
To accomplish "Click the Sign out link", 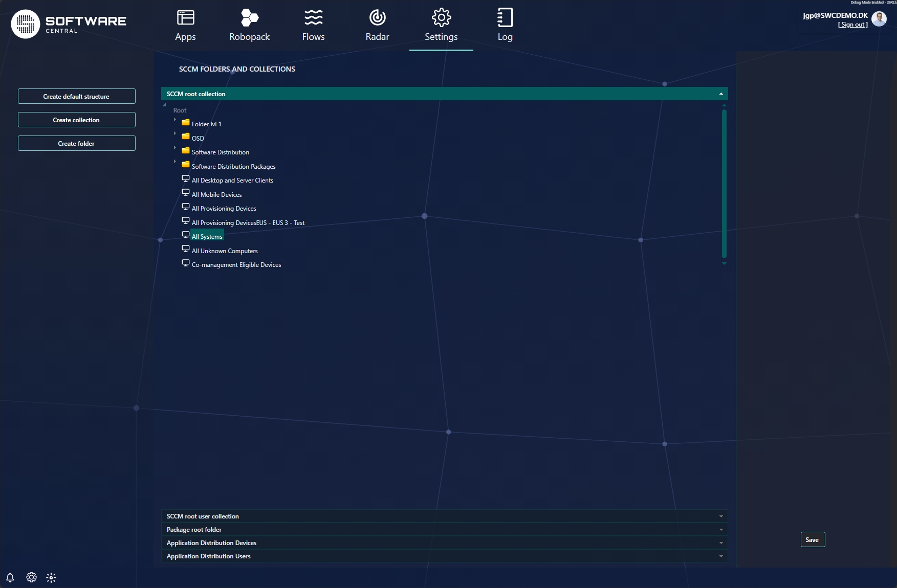I will pos(852,25).
